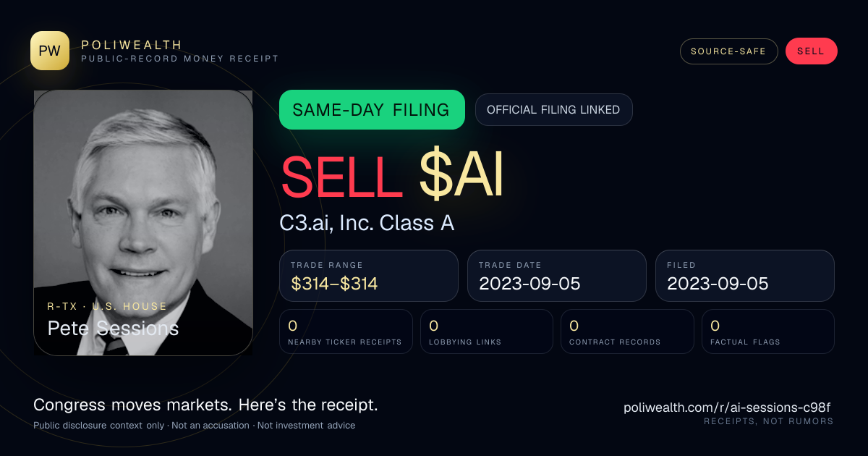Select the SOURCE-SAFE badge

coord(728,51)
